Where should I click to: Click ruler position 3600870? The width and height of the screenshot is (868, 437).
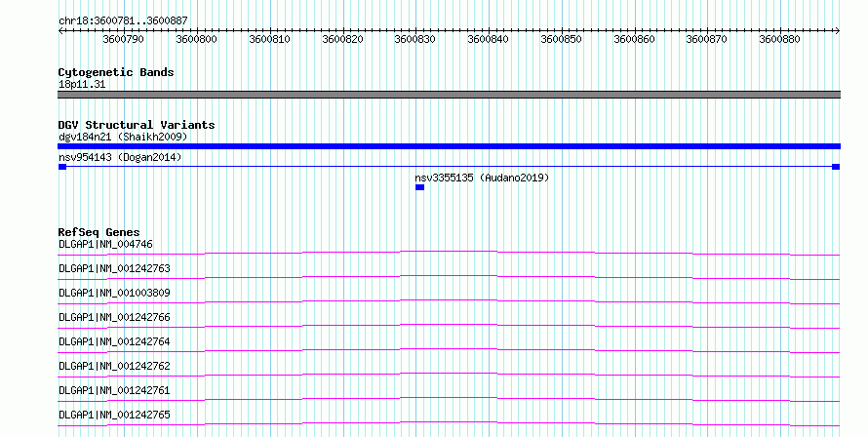pos(707,39)
